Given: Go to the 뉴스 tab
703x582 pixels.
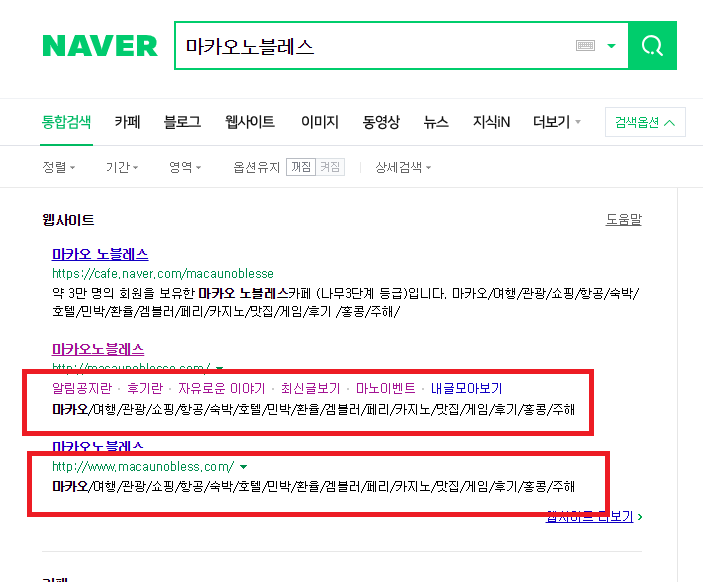Looking at the screenshot, I should point(436,122).
